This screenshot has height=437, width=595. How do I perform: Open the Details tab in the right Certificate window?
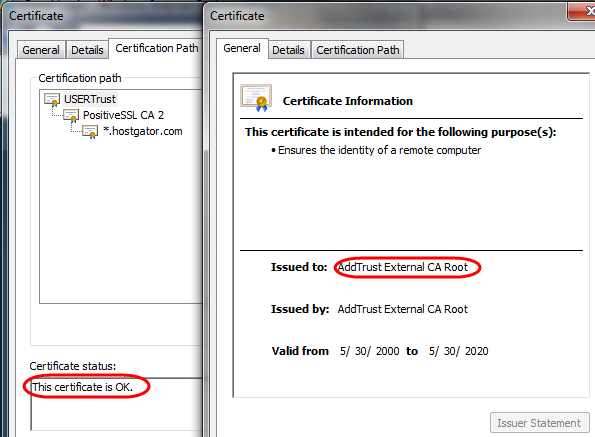(288, 50)
